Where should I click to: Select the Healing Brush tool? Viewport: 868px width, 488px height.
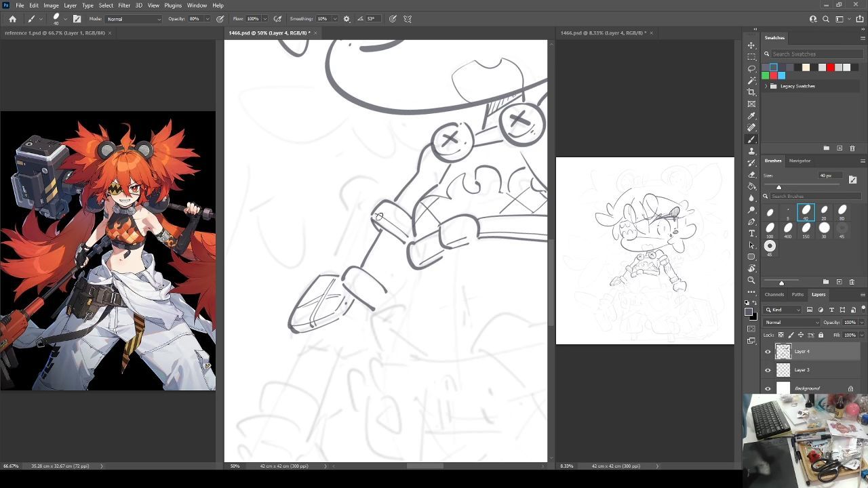751,127
